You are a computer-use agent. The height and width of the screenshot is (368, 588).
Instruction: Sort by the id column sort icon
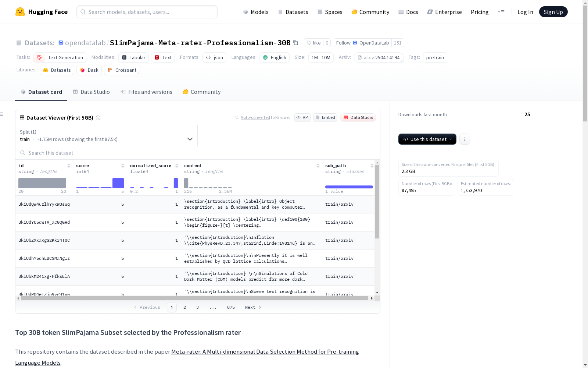[x=69, y=166]
